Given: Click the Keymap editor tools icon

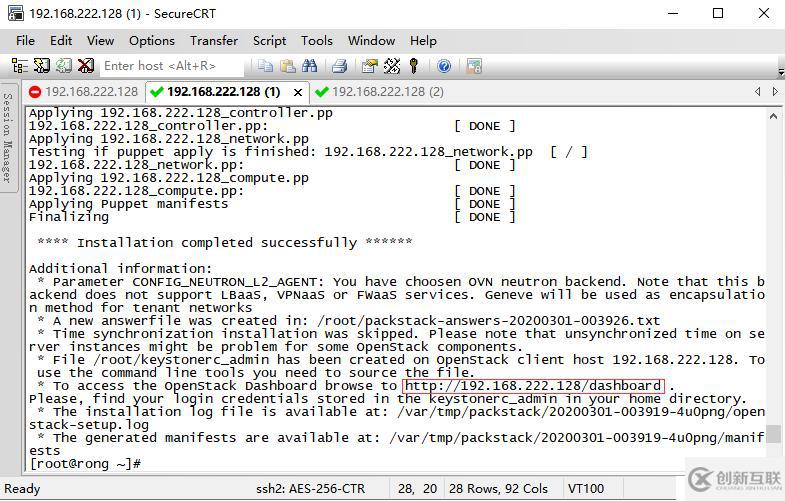Looking at the screenshot, I should (x=391, y=66).
